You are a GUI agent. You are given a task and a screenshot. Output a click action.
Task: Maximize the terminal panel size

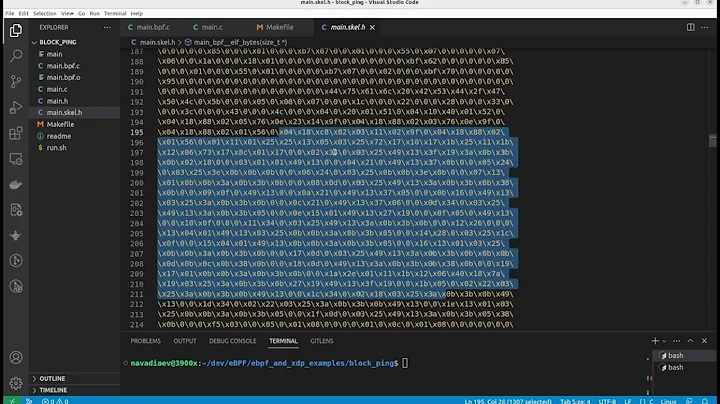point(690,341)
